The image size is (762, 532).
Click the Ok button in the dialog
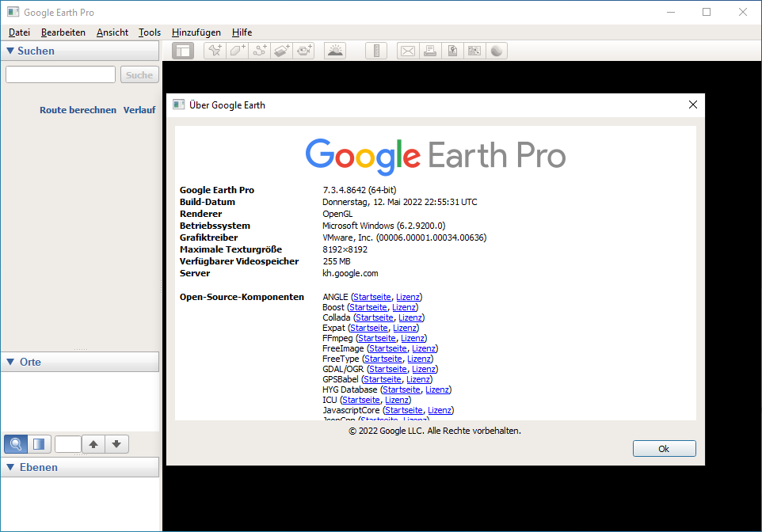pyautogui.click(x=664, y=448)
